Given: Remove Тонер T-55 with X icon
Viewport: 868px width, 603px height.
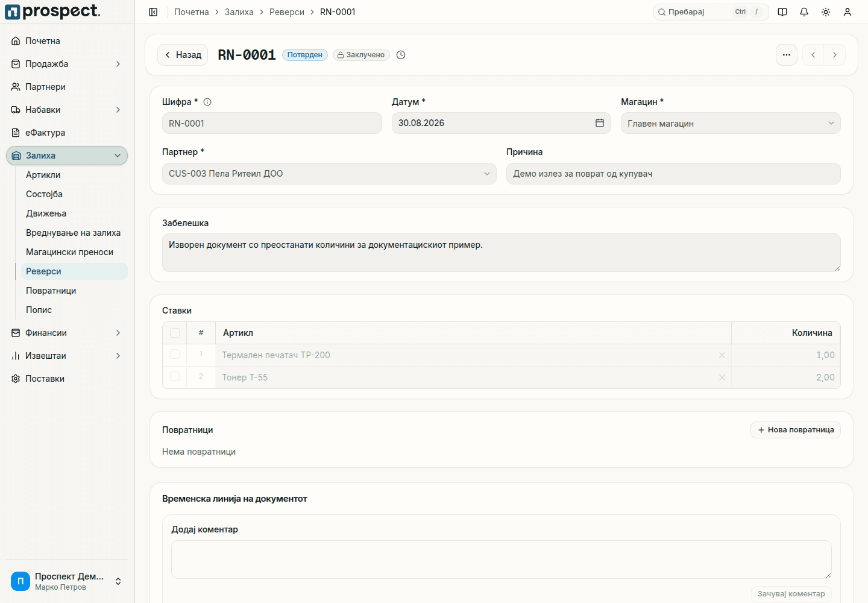Looking at the screenshot, I should click(x=722, y=377).
